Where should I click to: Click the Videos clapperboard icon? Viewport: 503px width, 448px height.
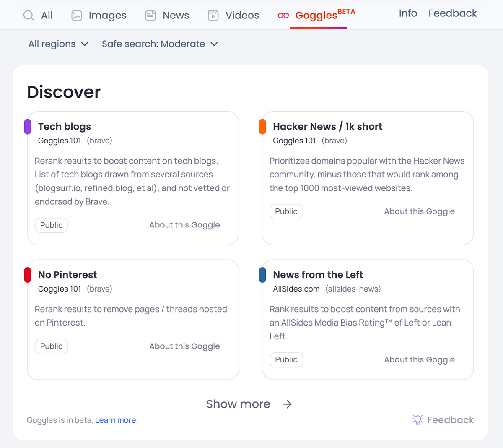point(213,16)
